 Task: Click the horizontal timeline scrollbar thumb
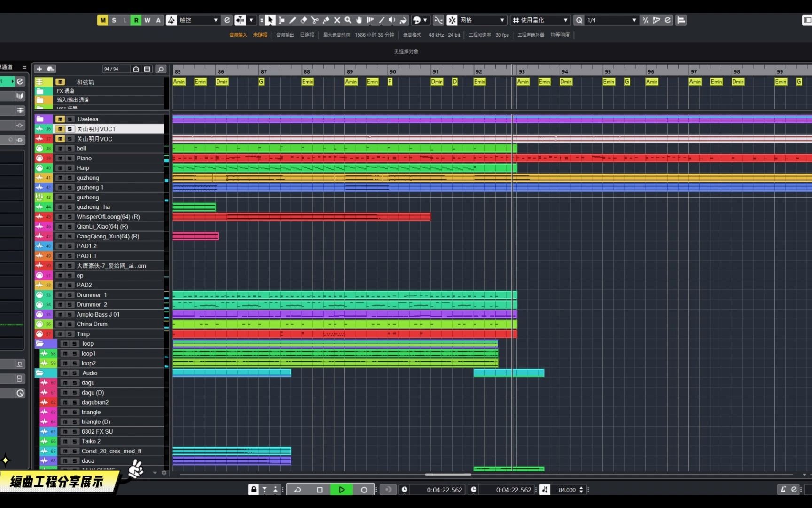click(x=448, y=475)
